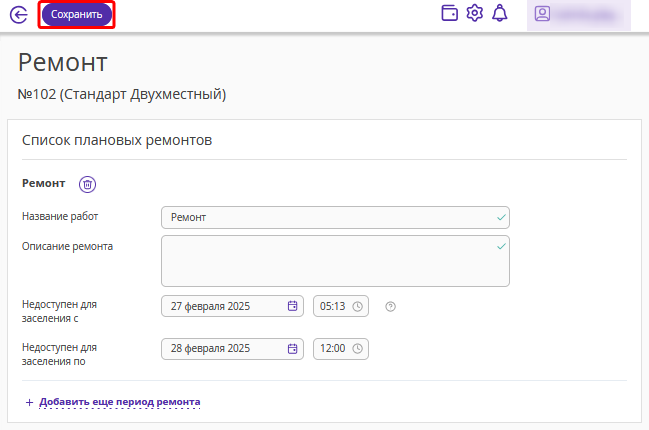Open the wallet icon in header

pos(449,13)
